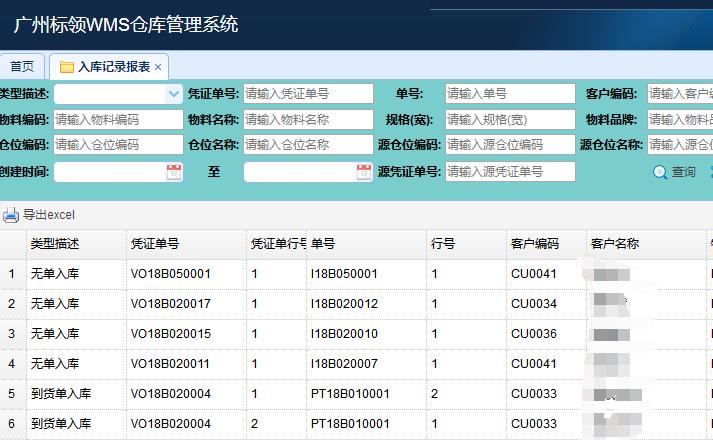This screenshot has width=713, height=440.
Task: Select the 入库记录报表 tab
Action: click(113, 67)
